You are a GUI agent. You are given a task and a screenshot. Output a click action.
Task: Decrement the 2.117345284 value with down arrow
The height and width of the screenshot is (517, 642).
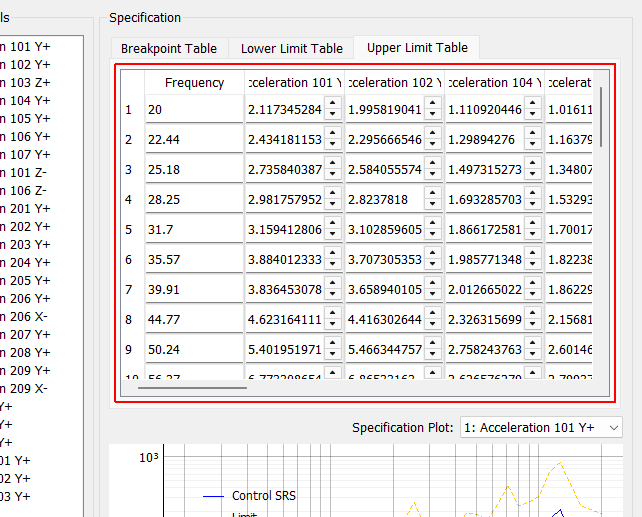(x=333, y=114)
